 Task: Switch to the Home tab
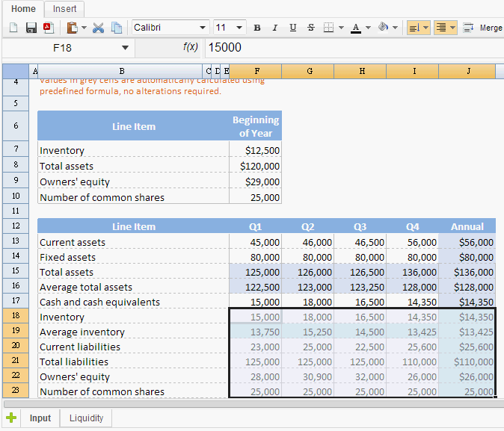click(x=23, y=9)
